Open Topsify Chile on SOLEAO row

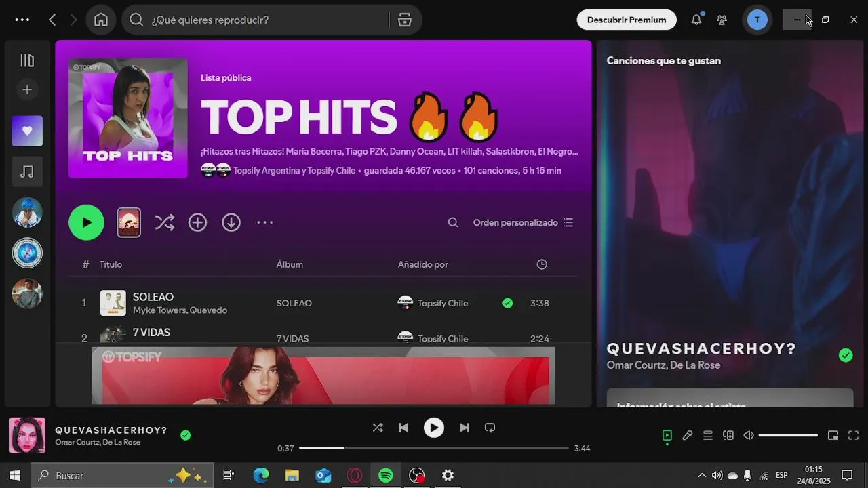[x=443, y=303]
